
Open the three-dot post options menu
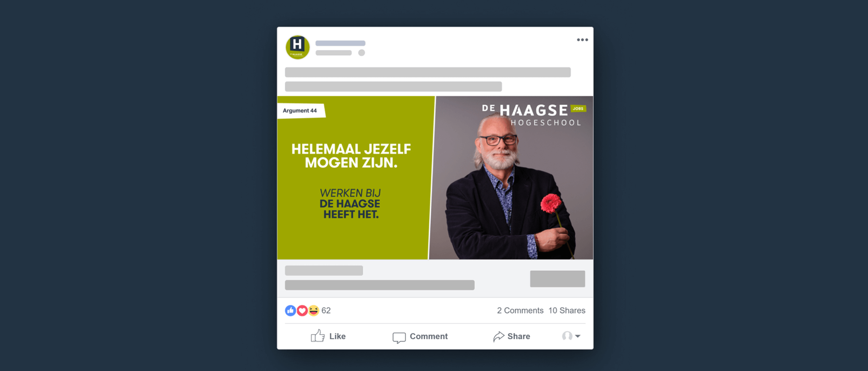pyautogui.click(x=582, y=40)
